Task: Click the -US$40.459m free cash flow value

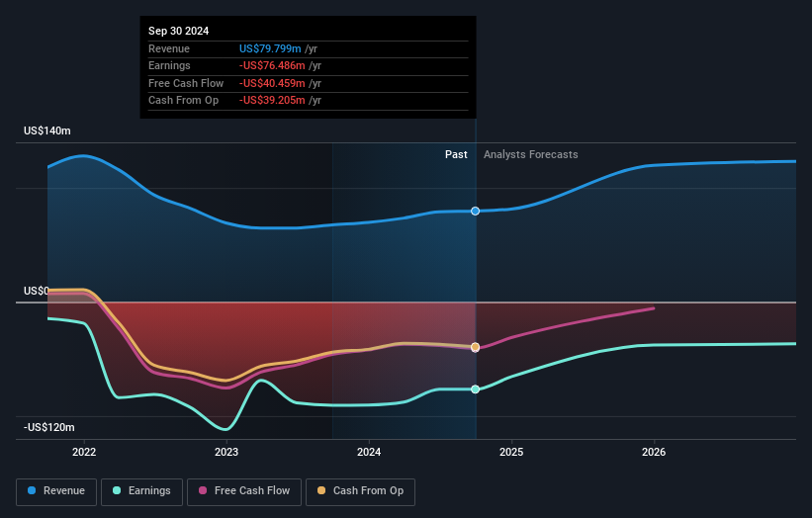Action: (272, 83)
